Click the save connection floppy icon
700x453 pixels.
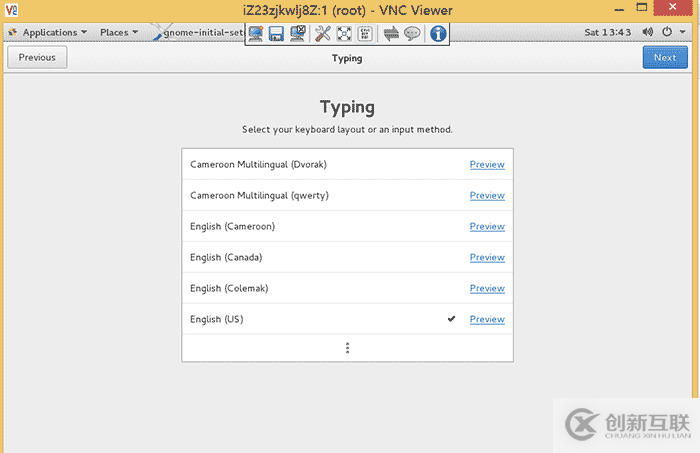click(276, 33)
